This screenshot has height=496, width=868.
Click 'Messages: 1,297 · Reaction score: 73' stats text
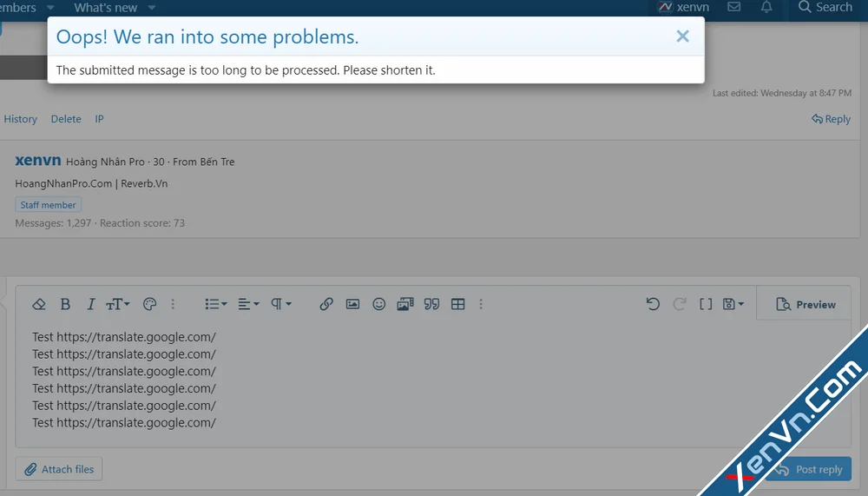(x=100, y=223)
